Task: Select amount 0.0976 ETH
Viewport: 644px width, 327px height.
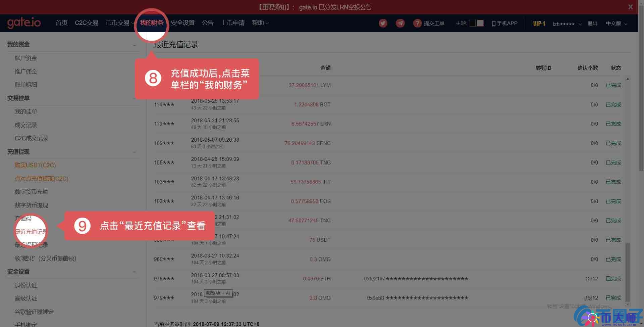Action: 317,279
